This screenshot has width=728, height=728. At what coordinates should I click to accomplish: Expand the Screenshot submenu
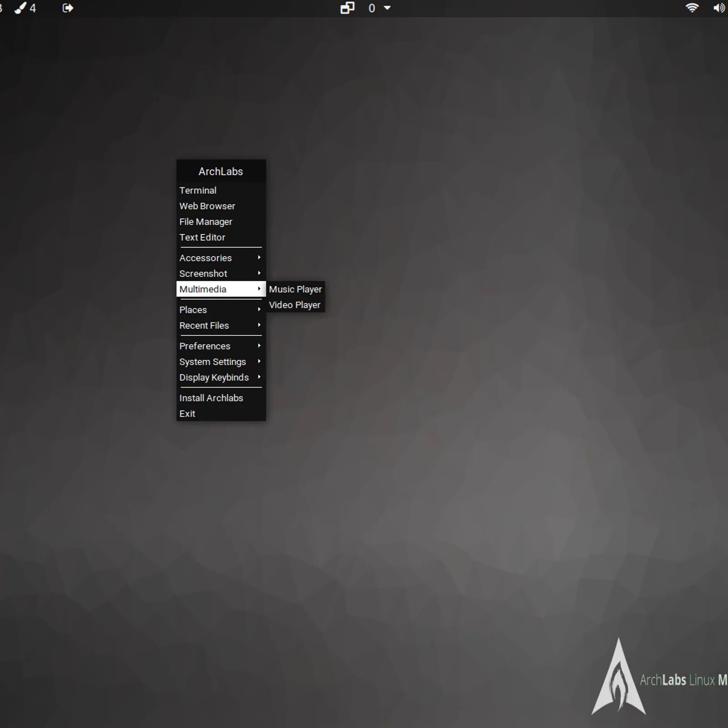pos(221,273)
